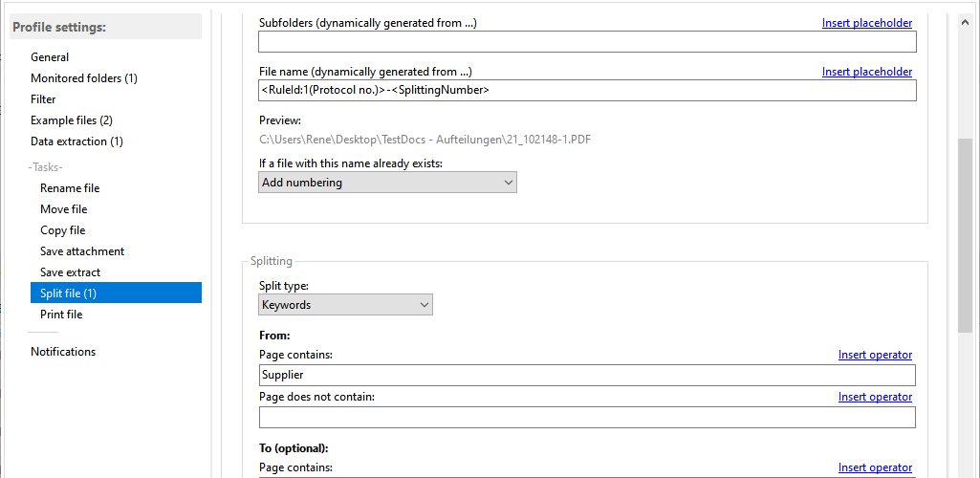Viewport: 980px width, 478px height.
Task: Select the Move file task
Action: pyautogui.click(x=64, y=209)
